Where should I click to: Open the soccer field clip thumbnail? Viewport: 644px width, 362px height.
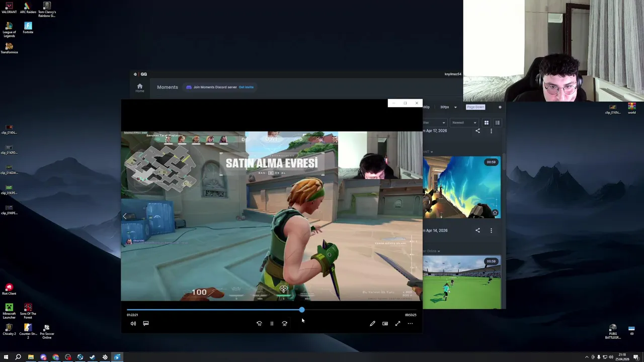461,283
